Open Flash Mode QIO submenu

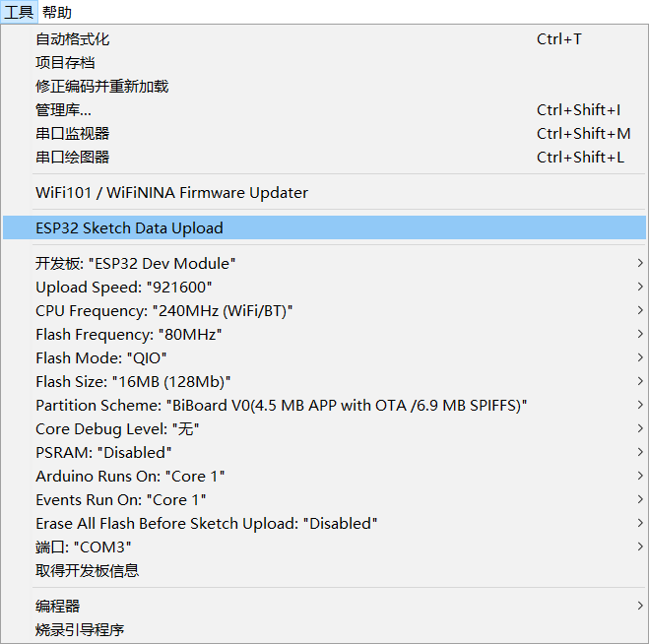tap(324, 358)
